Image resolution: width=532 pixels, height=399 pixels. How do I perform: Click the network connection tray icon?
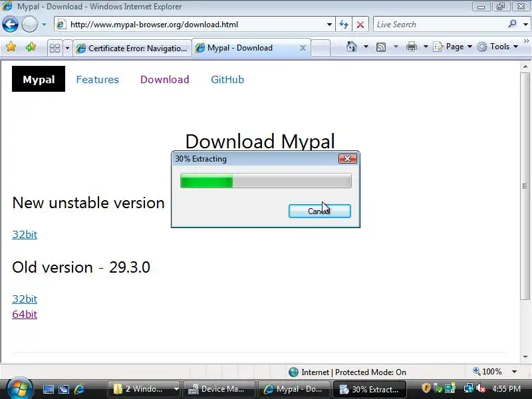point(469,388)
